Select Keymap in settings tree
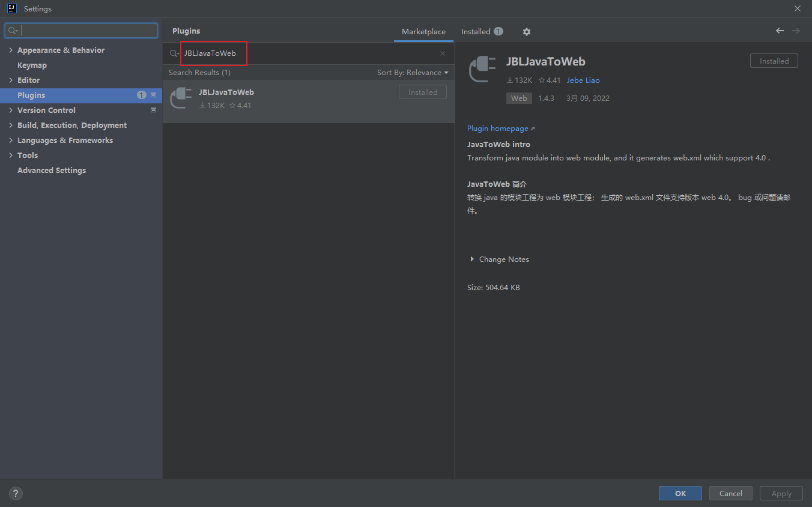 pyautogui.click(x=32, y=65)
